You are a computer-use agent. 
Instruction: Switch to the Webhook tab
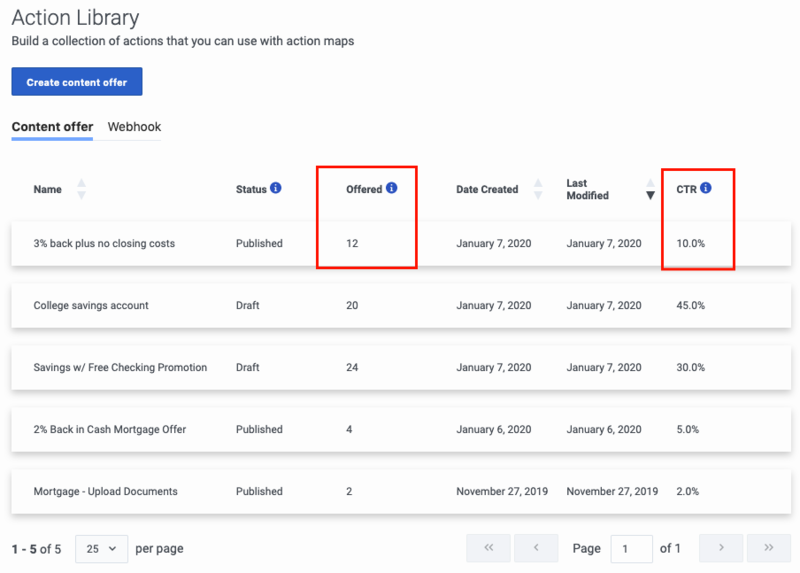pos(134,127)
